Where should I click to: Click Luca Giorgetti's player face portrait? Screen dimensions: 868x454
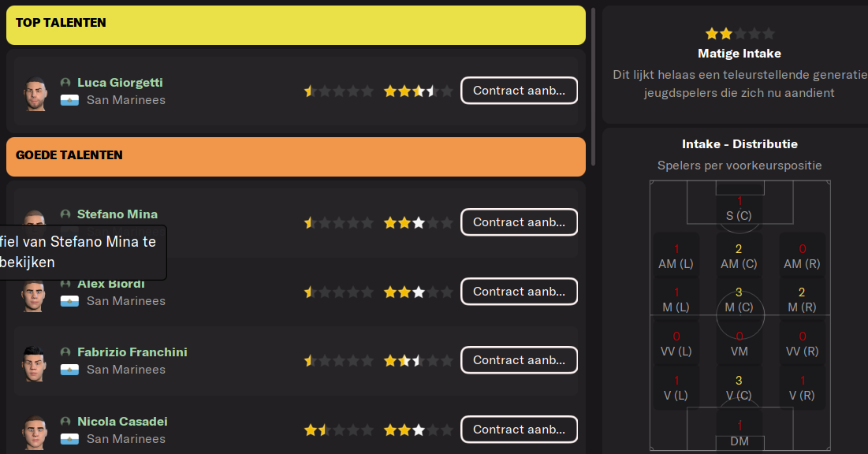click(35, 94)
